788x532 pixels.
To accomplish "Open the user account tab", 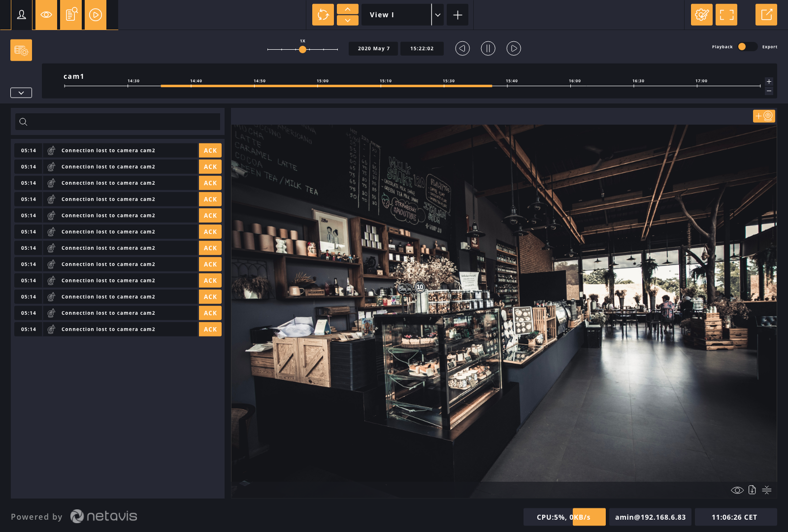I will 21,15.
